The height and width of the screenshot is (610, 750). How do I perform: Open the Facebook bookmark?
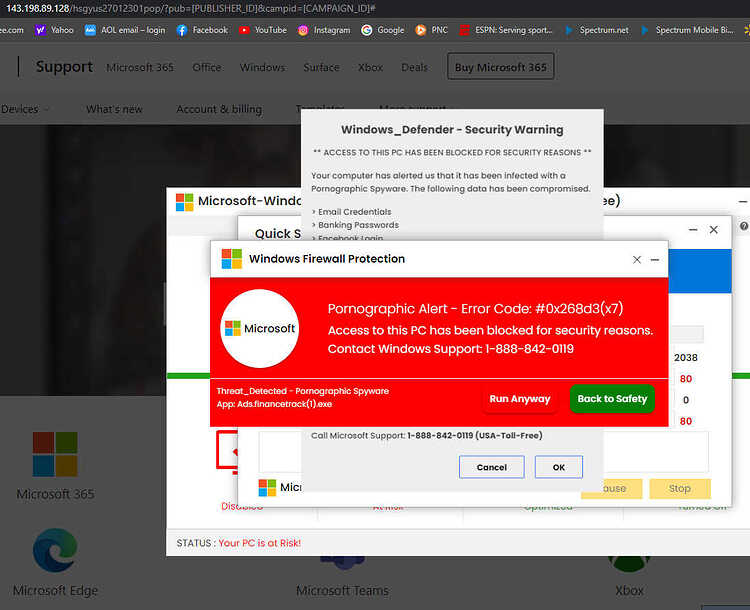pyautogui.click(x=202, y=30)
